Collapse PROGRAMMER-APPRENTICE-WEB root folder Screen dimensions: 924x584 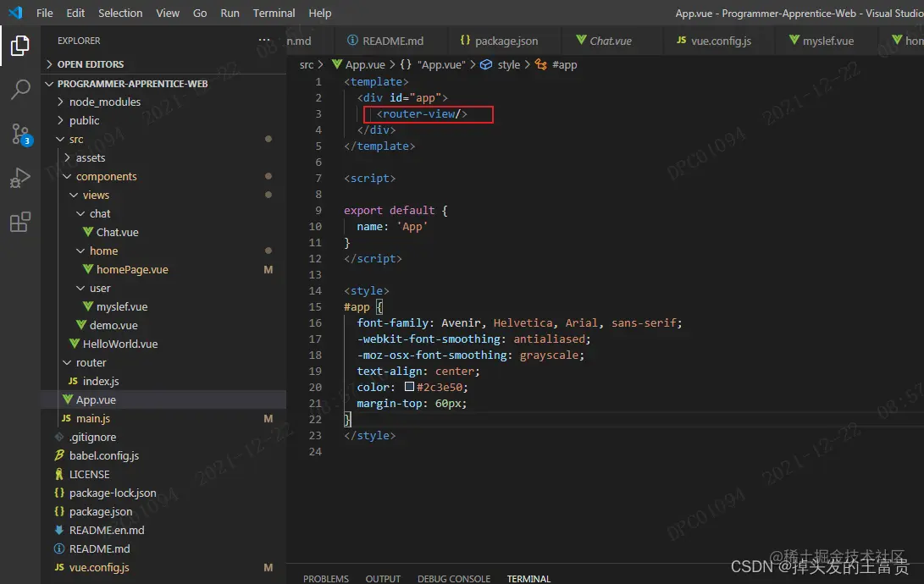49,84
